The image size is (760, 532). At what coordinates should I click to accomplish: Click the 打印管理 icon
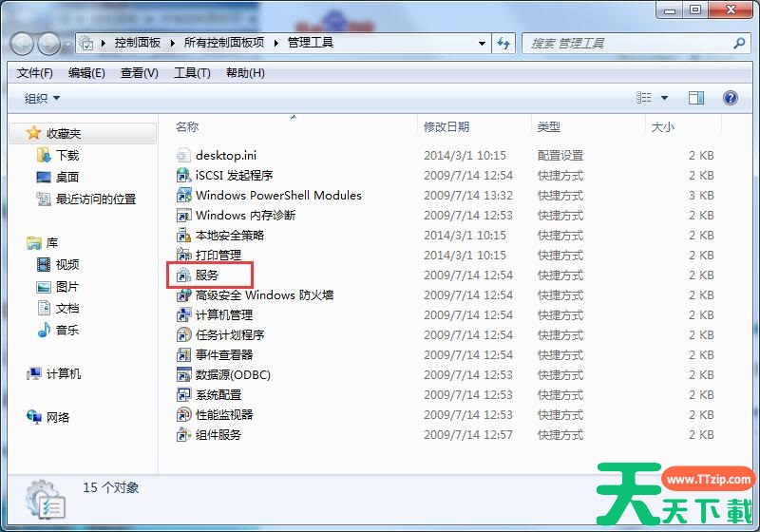click(183, 256)
